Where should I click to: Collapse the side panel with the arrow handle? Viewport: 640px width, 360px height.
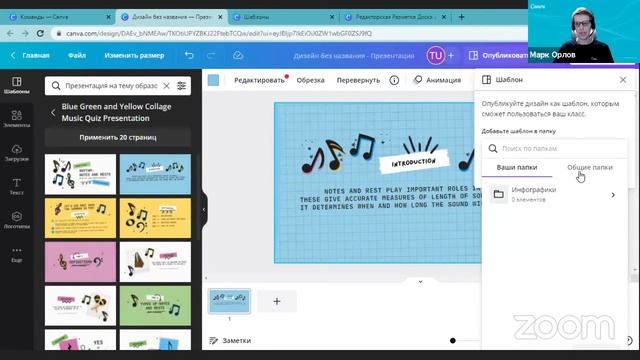click(204, 209)
